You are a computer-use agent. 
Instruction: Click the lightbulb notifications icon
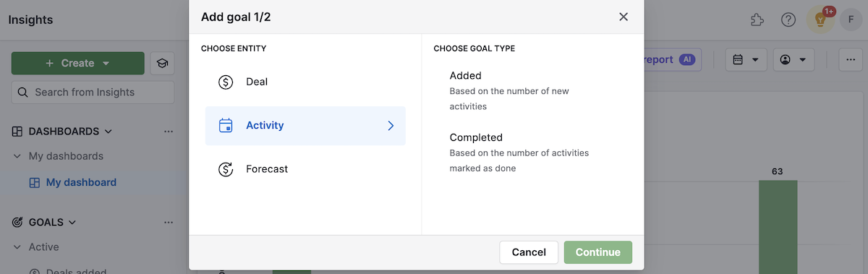coord(820,20)
